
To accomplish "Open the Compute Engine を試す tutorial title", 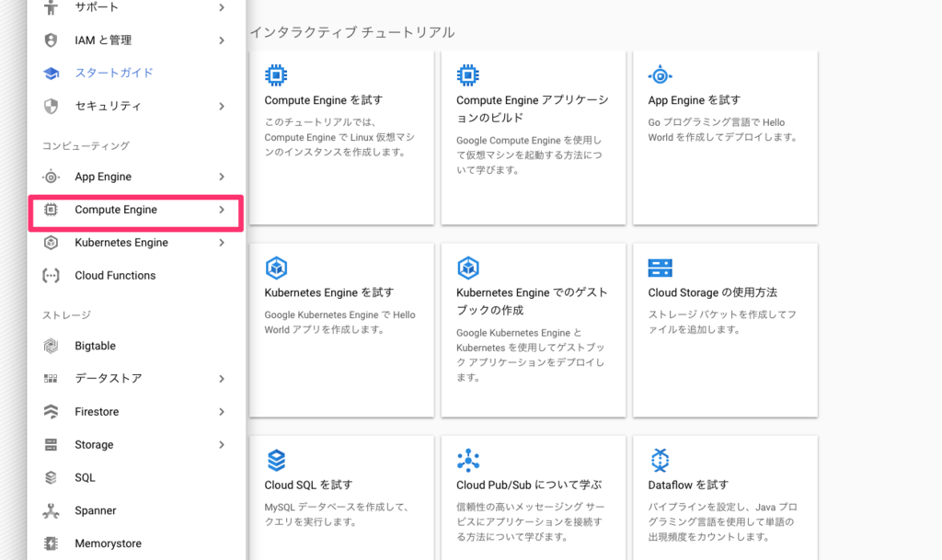I will pos(323,100).
